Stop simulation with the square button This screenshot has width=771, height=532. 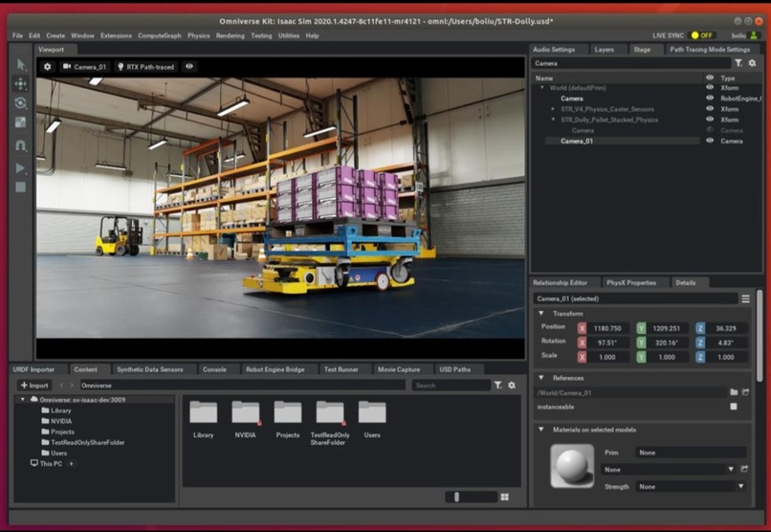click(x=20, y=187)
